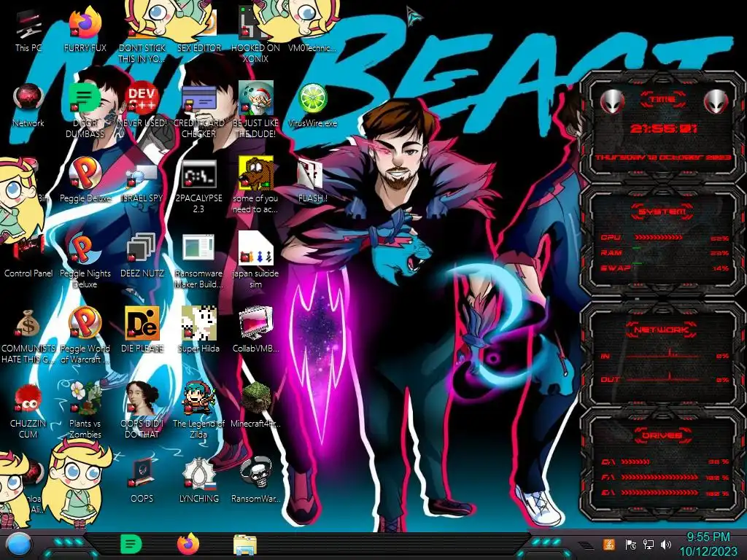This screenshot has width=747, height=560.
Task: Open File Explorer from the taskbar
Action: pyautogui.click(x=245, y=545)
